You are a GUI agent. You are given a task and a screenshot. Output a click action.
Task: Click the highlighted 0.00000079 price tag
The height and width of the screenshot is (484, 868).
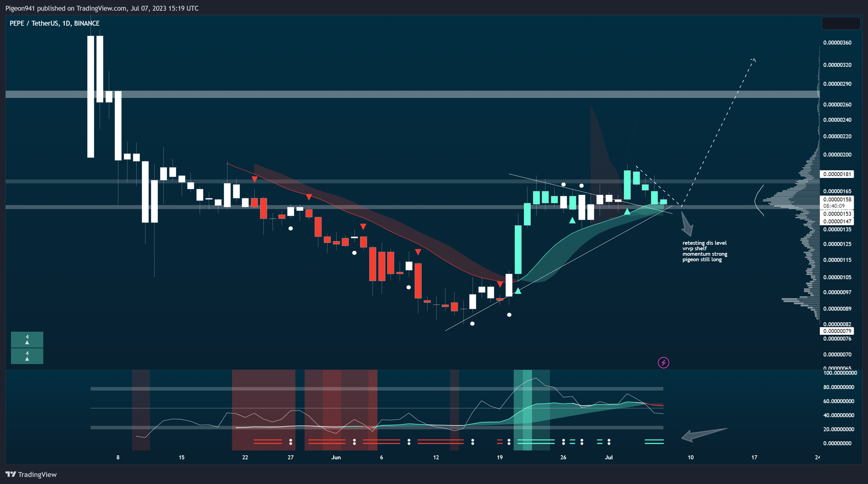point(837,331)
